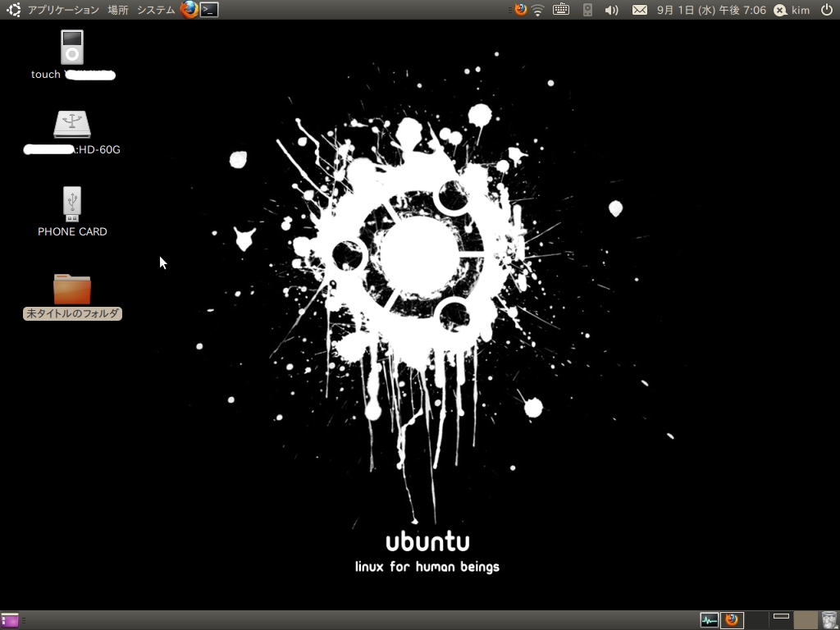This screenshot has height=630, width=840.
Task: Click the show desktop button in the bottom panel
Action: pyautogui.click(x=10, y=620)
